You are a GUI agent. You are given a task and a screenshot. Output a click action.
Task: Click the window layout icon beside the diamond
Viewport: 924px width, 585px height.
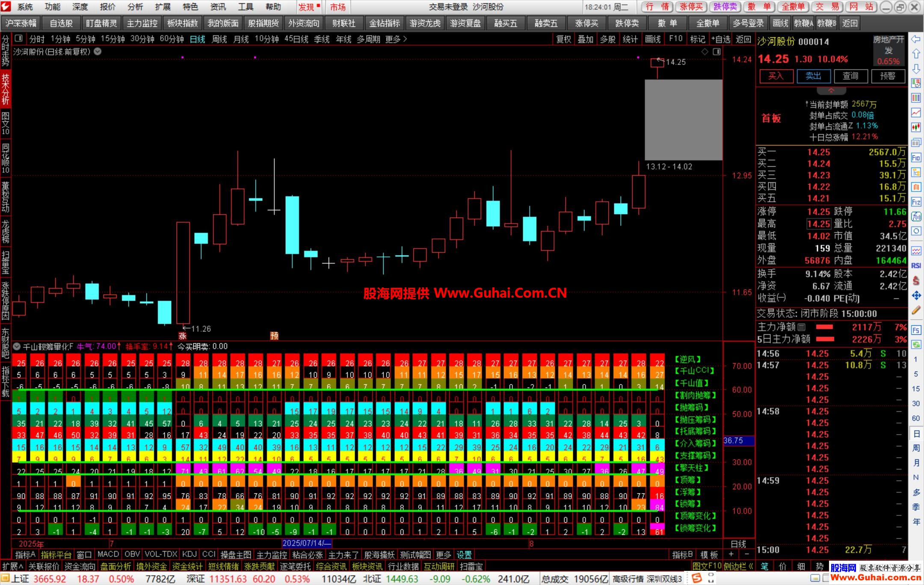717,52
